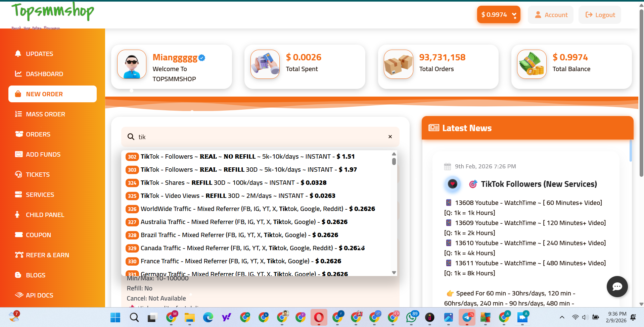Click the API Docs icon in sidebar
The height and width of the screenshot is (327, 644).
click(x=19, y=295)
